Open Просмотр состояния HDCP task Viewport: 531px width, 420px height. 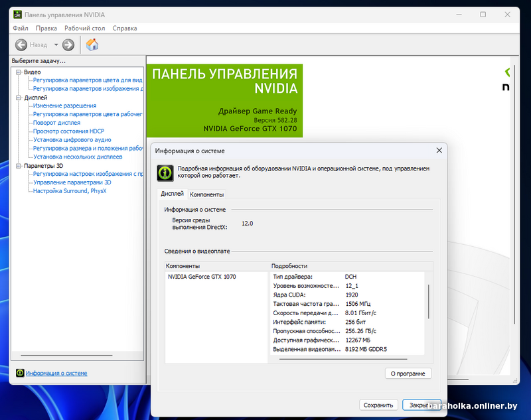coord(68,131)
